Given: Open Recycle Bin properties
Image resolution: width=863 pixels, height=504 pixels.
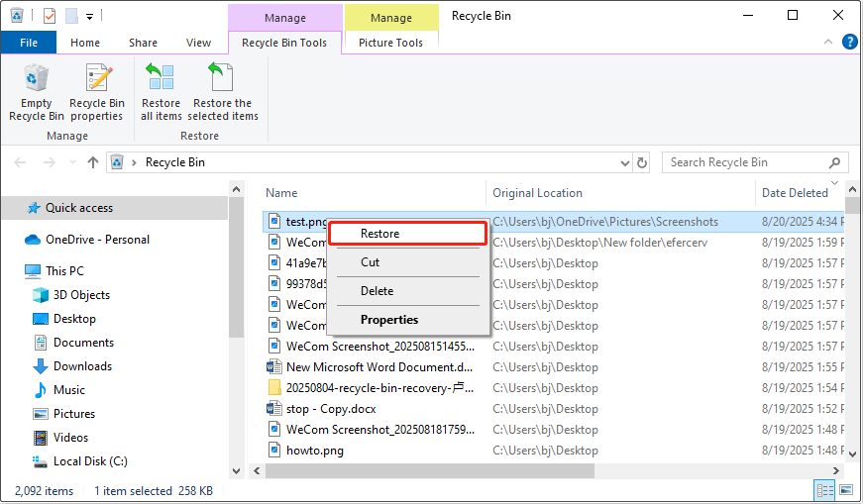Looking at the screenshot, I should point(97,92).
